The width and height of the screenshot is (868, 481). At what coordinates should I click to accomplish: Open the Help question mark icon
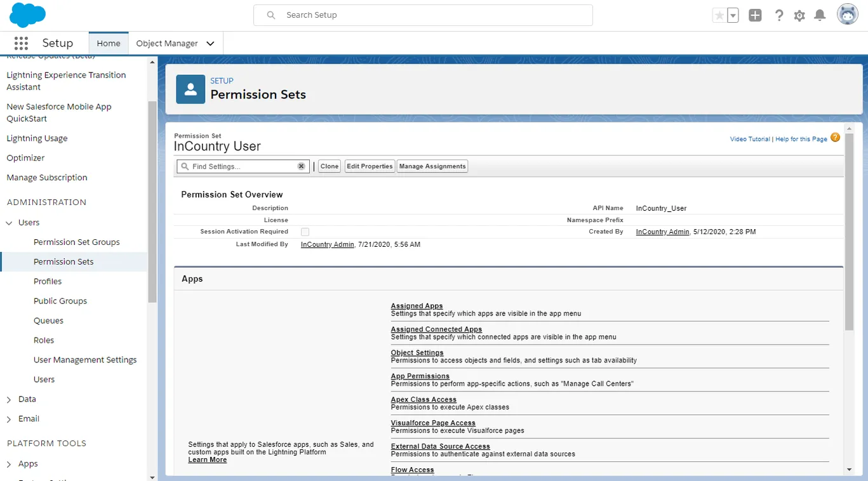779,16
